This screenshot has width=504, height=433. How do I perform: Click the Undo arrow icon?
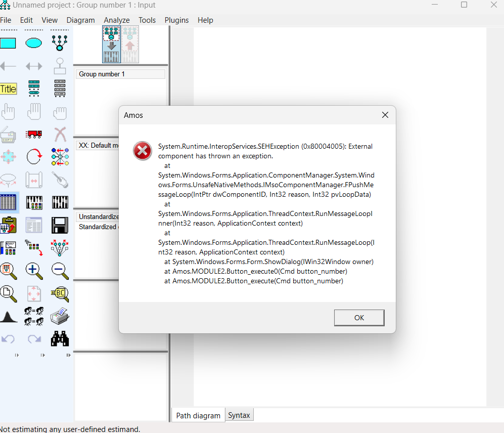coord(8,339)
